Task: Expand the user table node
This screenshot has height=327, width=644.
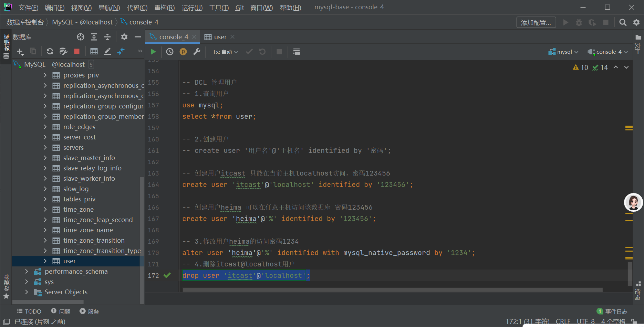Action: pos(45,261)
